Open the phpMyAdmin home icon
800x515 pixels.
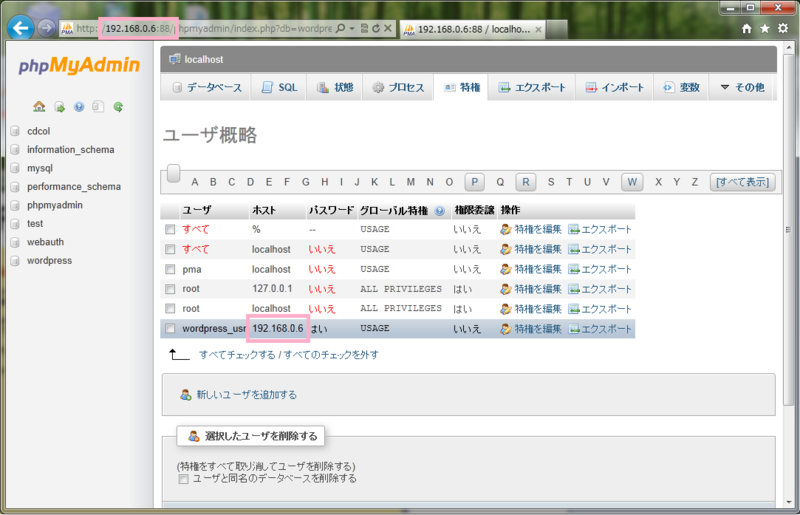coord(39,107)
